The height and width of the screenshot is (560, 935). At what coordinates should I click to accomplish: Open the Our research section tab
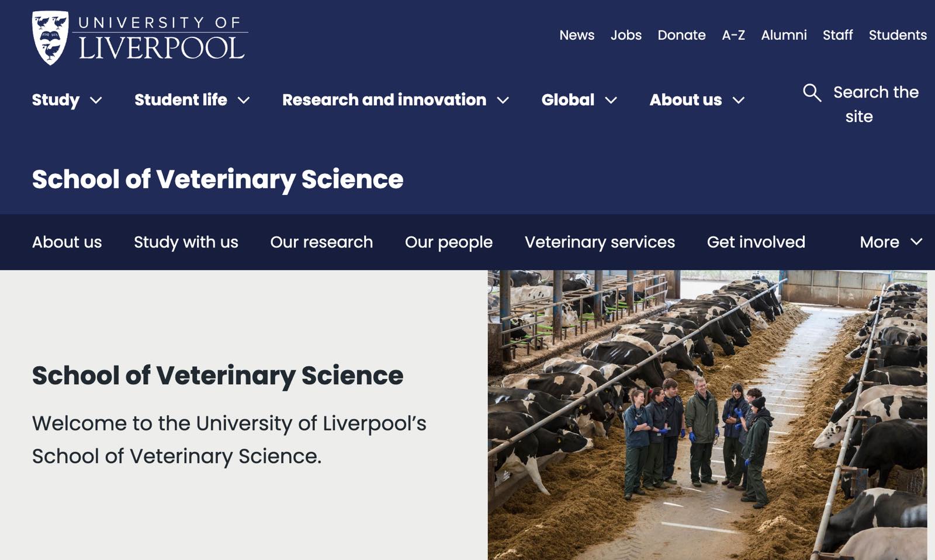(x=321, y=242)
